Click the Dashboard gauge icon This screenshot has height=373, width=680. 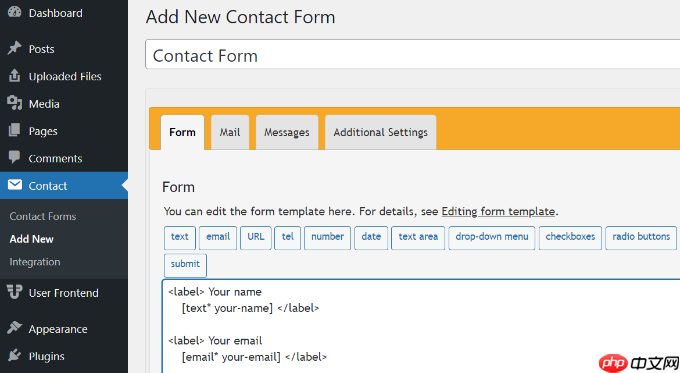(14, 12)
